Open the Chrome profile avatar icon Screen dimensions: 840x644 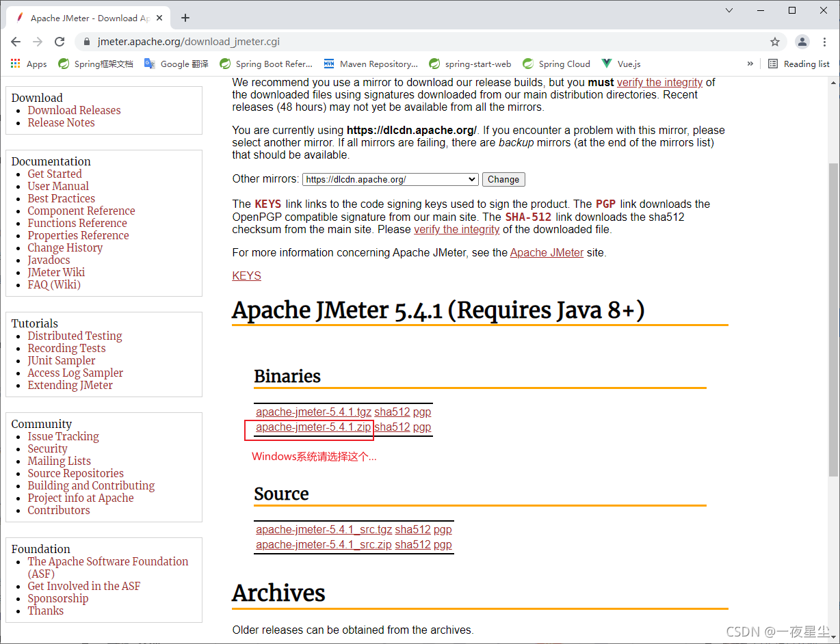(x=802, y=42)
